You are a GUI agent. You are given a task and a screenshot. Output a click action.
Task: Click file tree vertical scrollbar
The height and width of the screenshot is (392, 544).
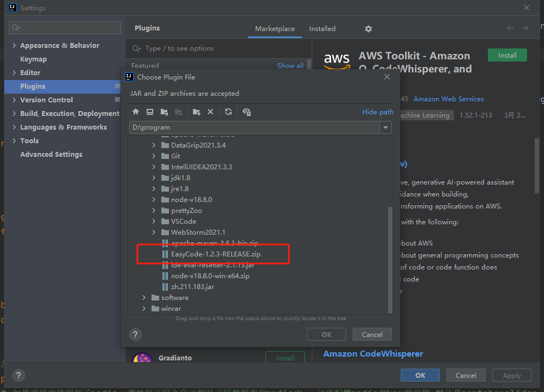(x=390, y=260)
